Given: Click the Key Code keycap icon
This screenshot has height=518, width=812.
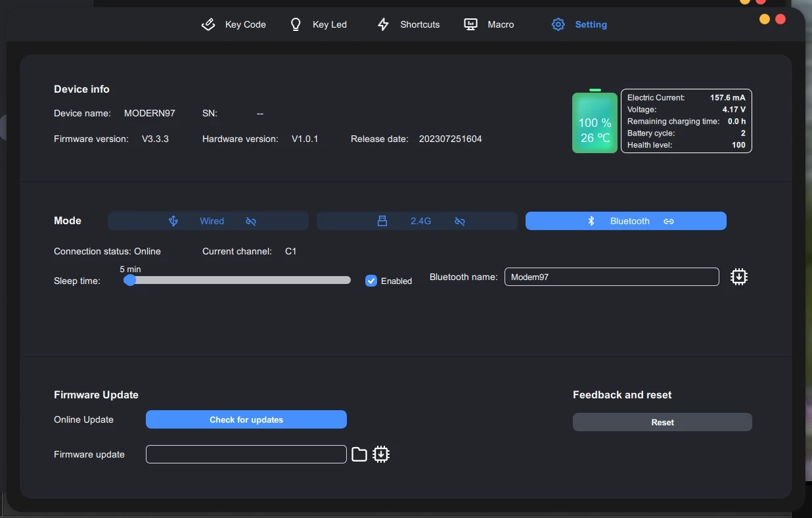Looking at the screenshot, I should 208,24.
